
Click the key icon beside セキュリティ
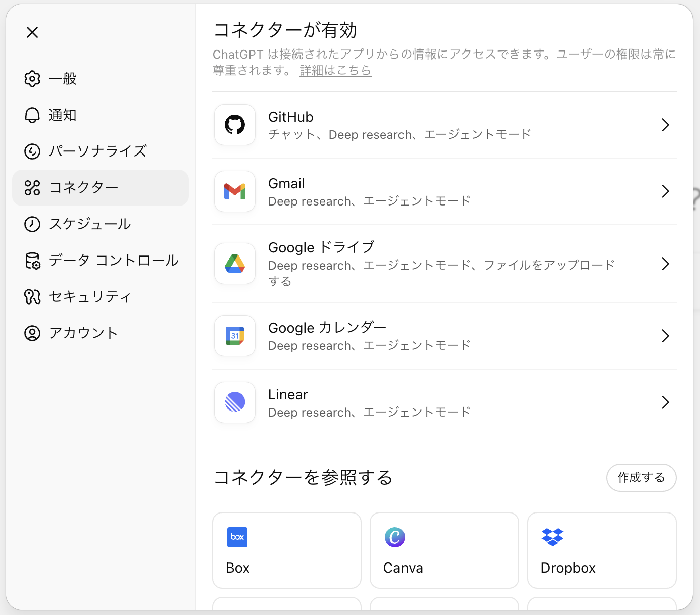pos(32,297)
